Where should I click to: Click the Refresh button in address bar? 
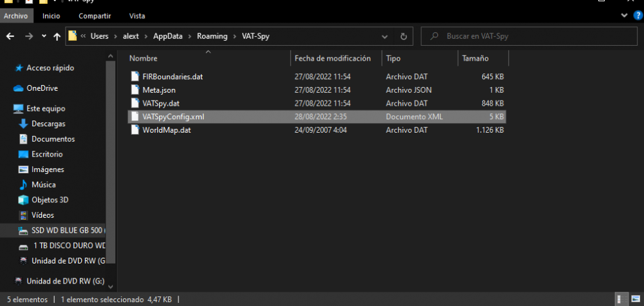[x=403, y=37]
